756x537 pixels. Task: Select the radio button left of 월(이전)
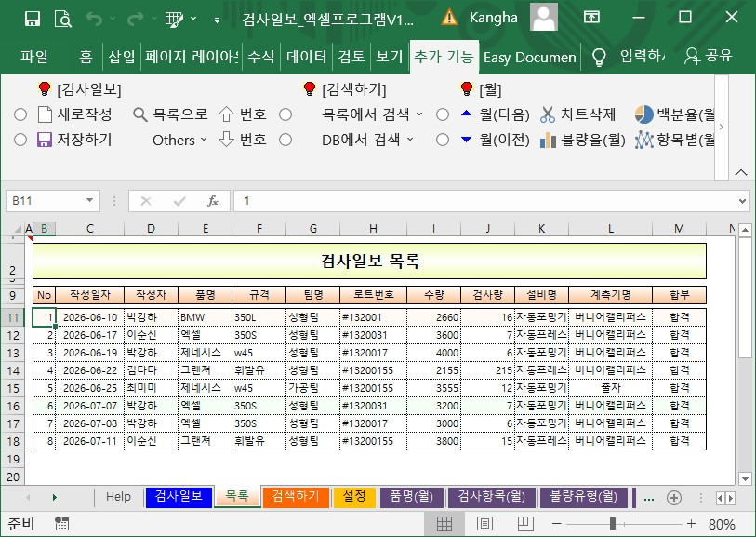pos(442,140)
